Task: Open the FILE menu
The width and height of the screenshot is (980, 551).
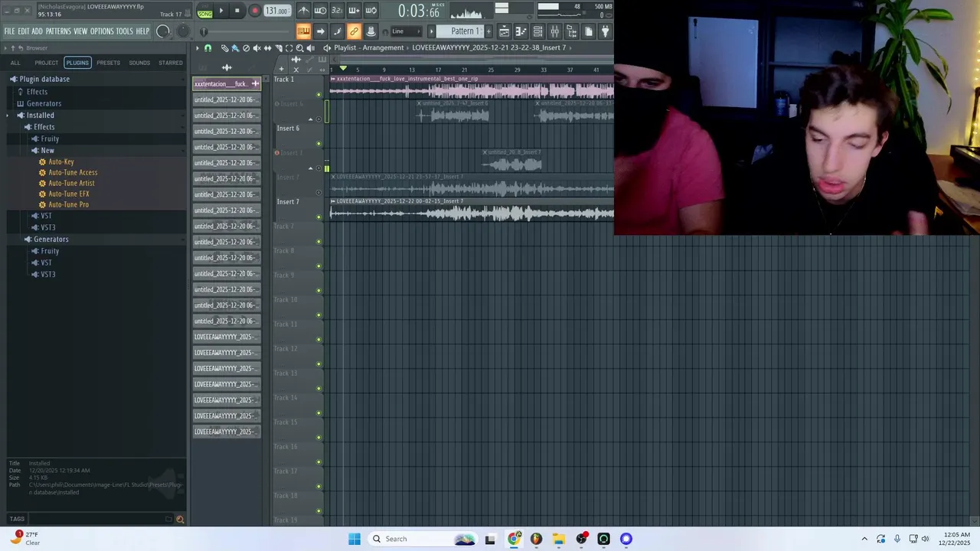Action: pyautogui.click(x=9, y=31)
